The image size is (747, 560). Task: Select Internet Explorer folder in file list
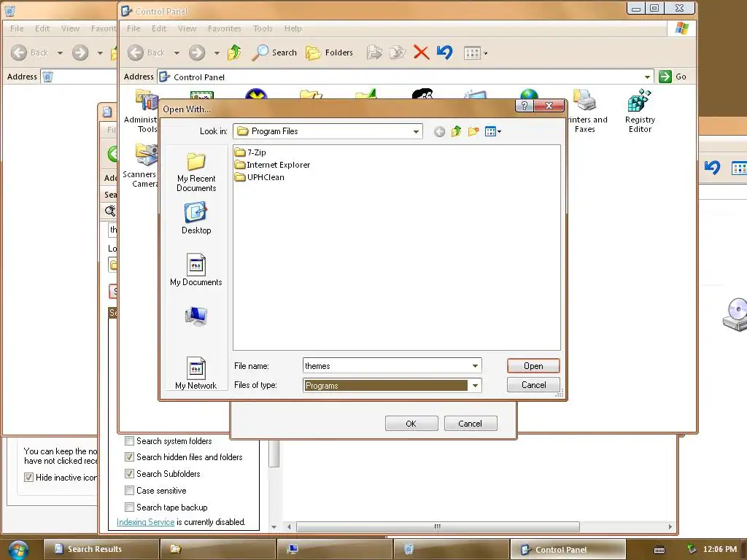tap(273, 165)
